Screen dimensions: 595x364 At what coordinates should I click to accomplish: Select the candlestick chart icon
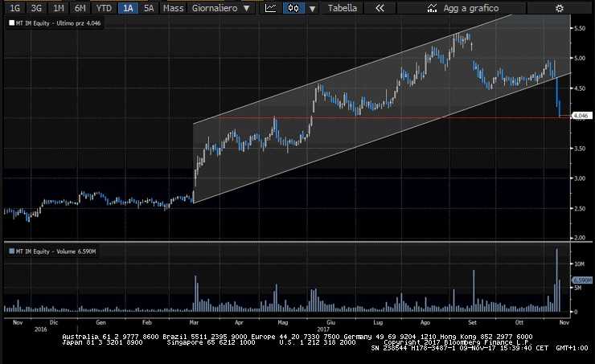coord(293,8)
